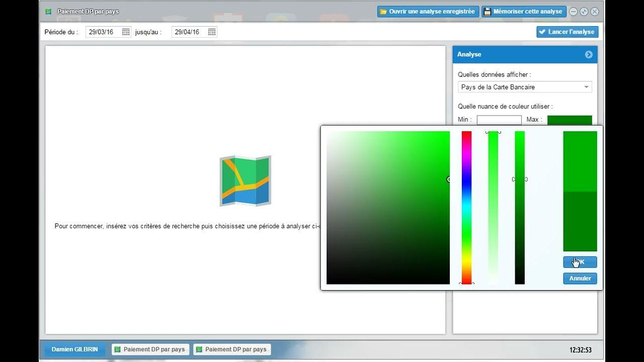Pick a color in the saturation-brightness square
Image resolution: width=644 pixels, height=362 pixels.
tap(388, 208)
